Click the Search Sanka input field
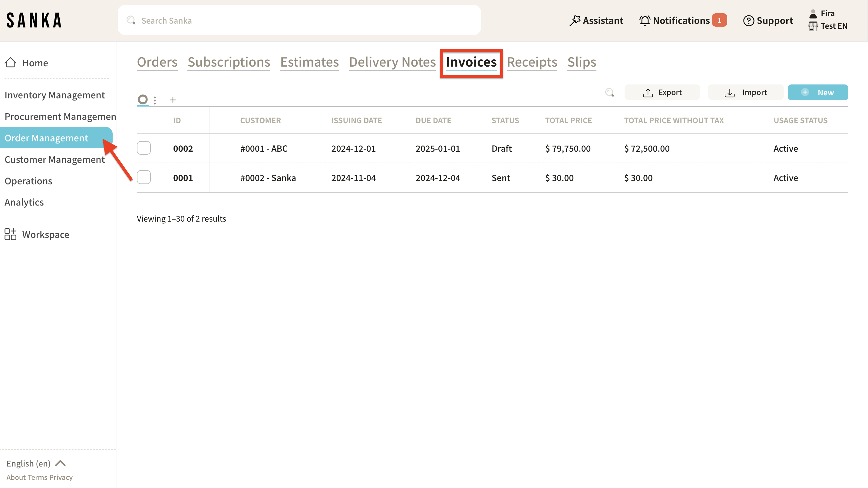The width and height of the screenshot is (868, 488). (x=299, y=21)
